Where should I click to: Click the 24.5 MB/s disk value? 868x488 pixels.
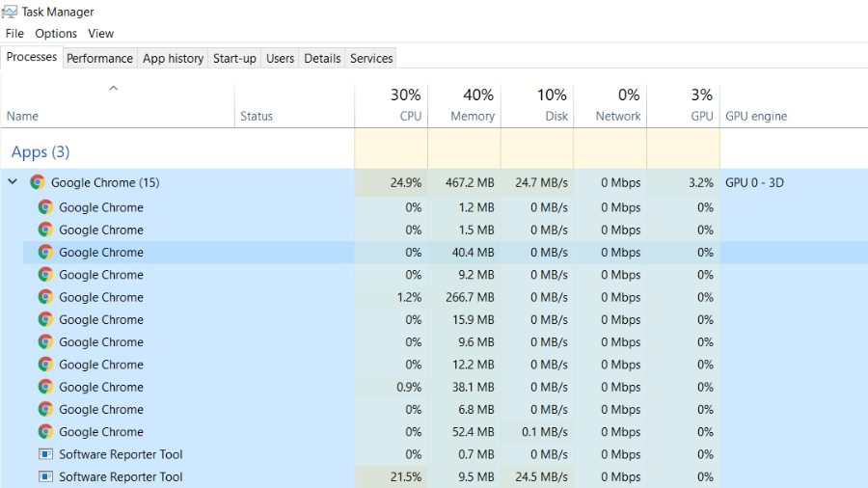(x=541, y=477)
